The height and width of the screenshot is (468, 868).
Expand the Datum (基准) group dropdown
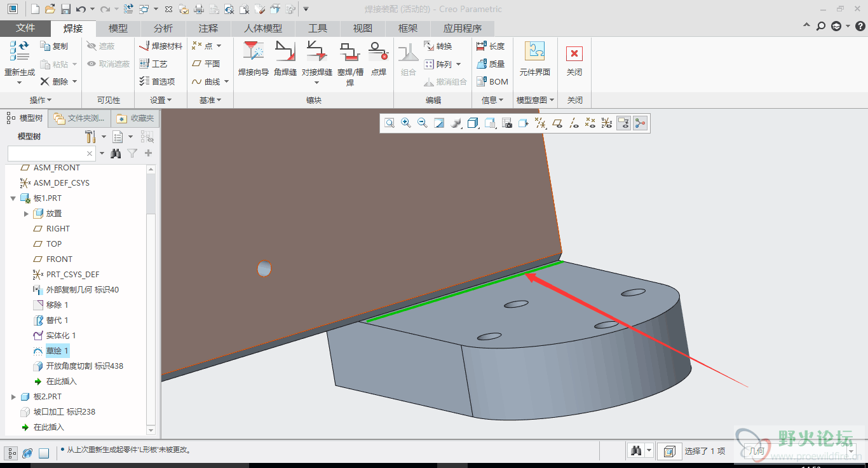click(210, 100)
